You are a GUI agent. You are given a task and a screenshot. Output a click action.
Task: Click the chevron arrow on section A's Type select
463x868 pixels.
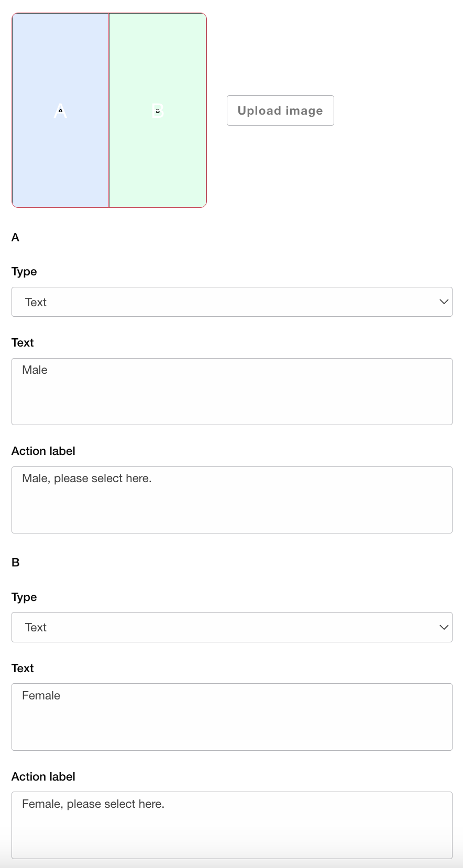pyautogui.click(x=444, y=302)
